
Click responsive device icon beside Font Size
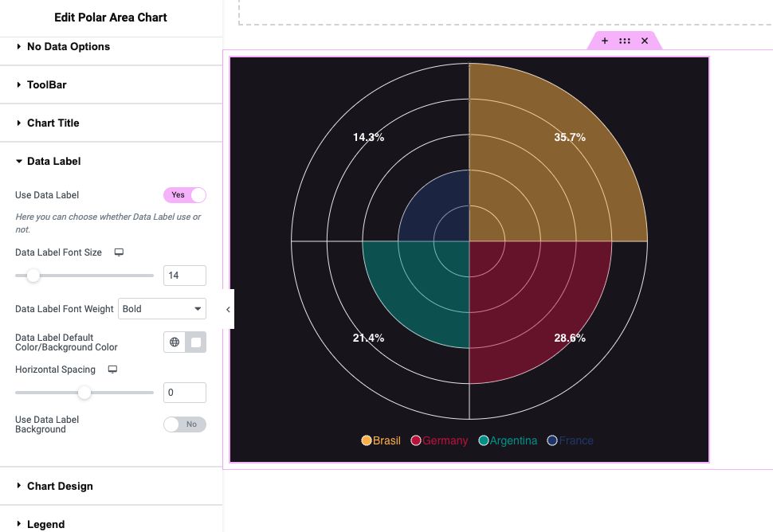pos(119,252)
